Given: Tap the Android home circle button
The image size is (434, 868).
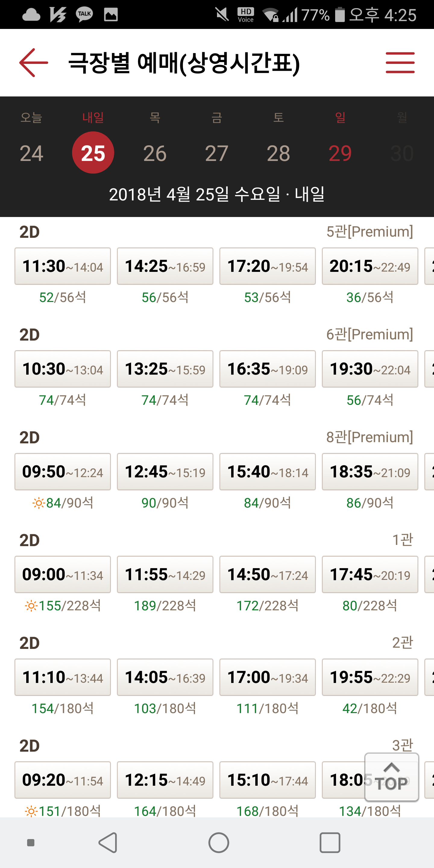Looking at the screenshot, I should tap(218, 842).
